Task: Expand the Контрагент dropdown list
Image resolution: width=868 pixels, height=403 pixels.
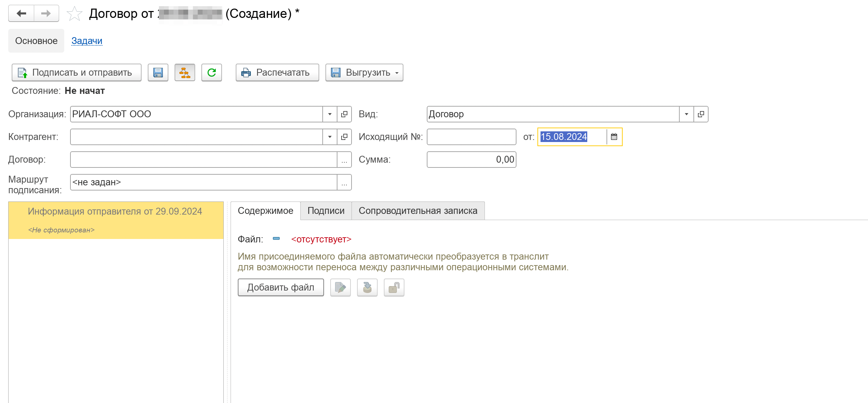Action: tap(330, 137)
